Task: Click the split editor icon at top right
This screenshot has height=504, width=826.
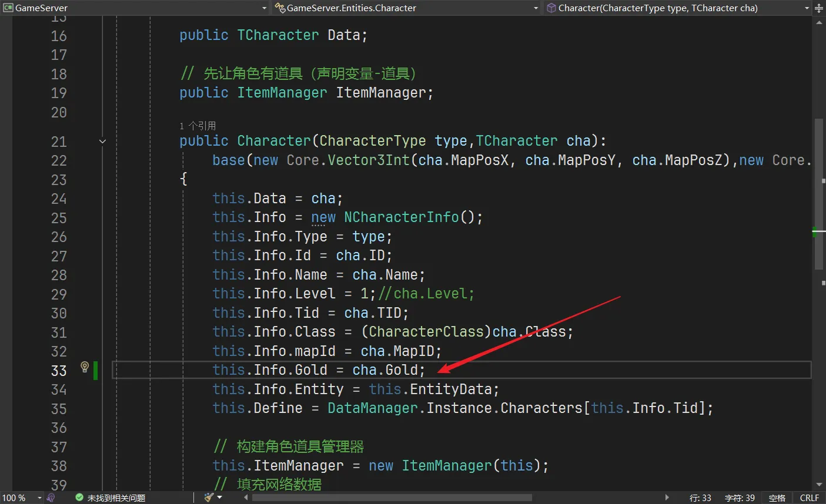Action: tap(820, 8)
